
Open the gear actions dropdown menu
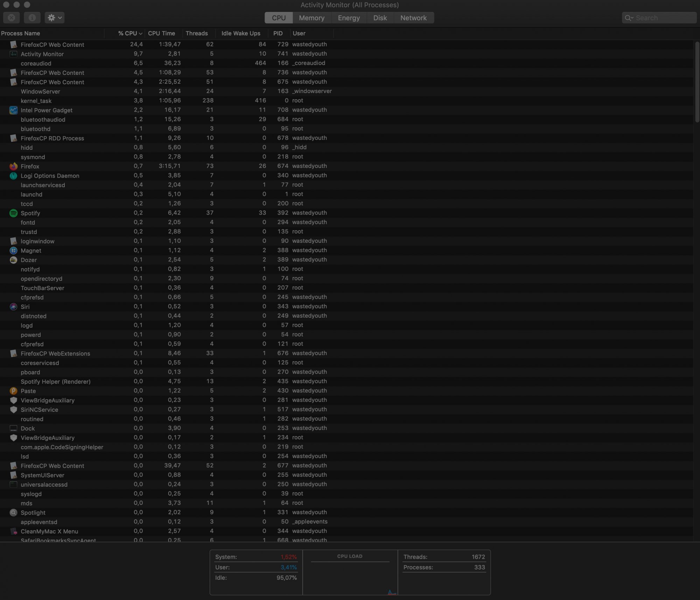coord(55,17)
